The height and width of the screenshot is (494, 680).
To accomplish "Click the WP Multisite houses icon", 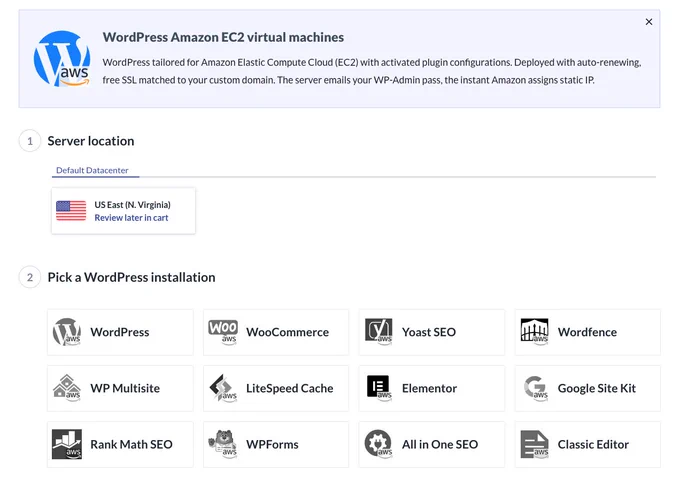I will click(67, 388).
